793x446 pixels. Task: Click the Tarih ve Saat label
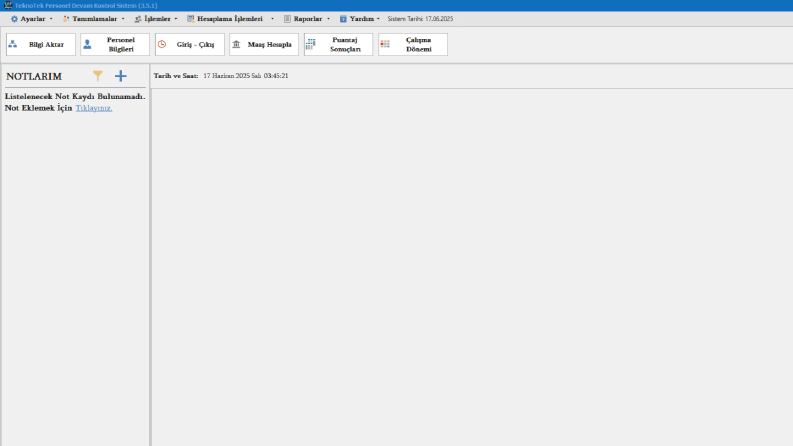point(176,76)
